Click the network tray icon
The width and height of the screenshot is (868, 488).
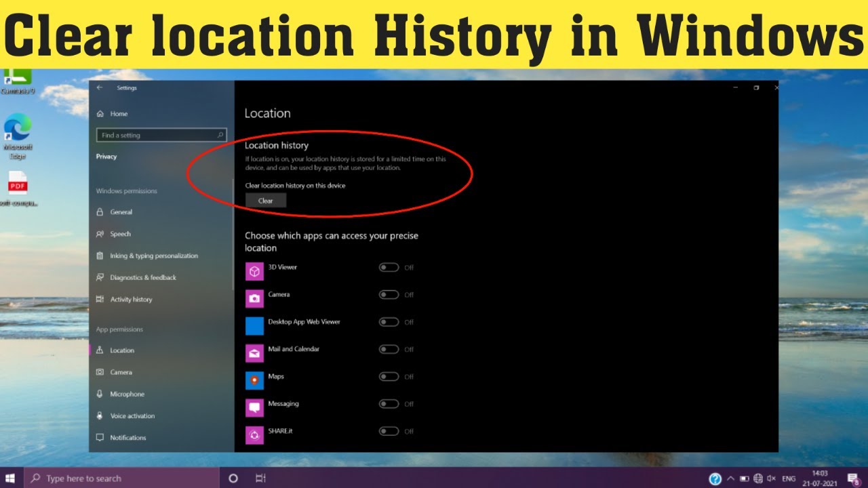757,479
